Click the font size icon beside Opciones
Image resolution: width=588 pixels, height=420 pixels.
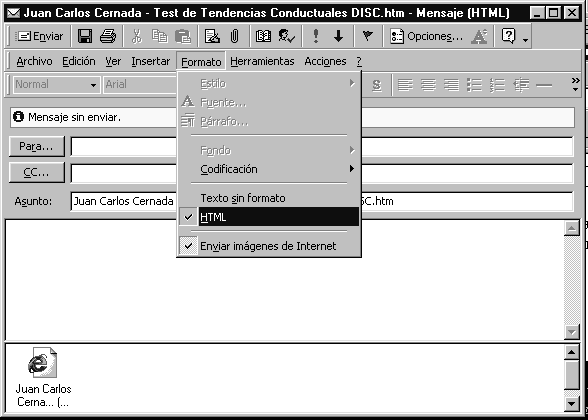480,36
